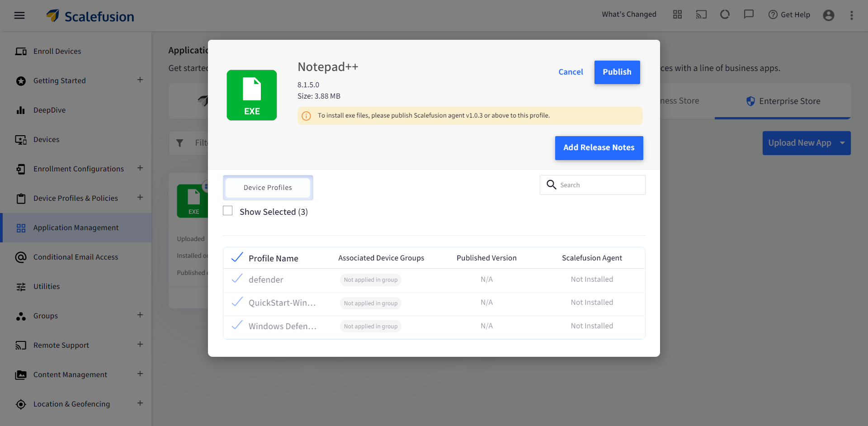This screenshot has width=868, height=426.
Task: Click the cast screen icon in header
Action: click(701, 14)
